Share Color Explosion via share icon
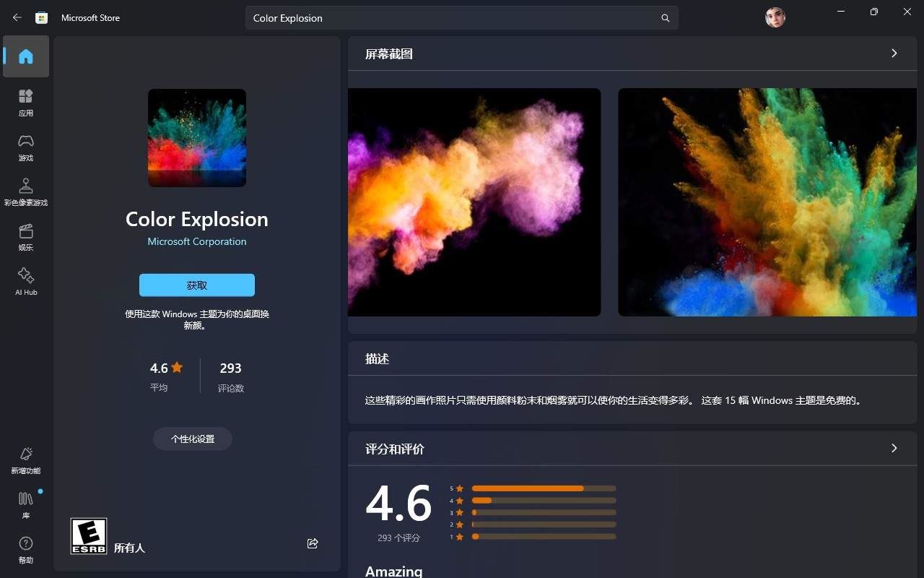924x578 pixels. coord(313,543)
